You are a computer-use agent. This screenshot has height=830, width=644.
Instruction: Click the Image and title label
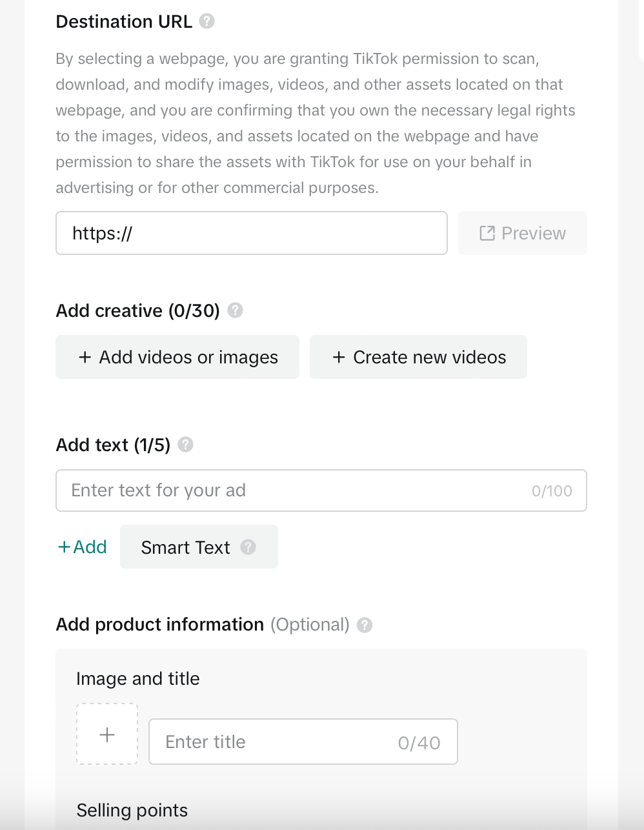pyautogui.click(x=138, y=678)
